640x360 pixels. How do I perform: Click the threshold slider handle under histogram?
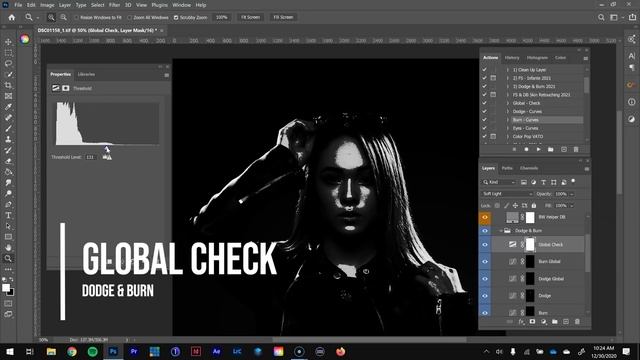(107, 149)
